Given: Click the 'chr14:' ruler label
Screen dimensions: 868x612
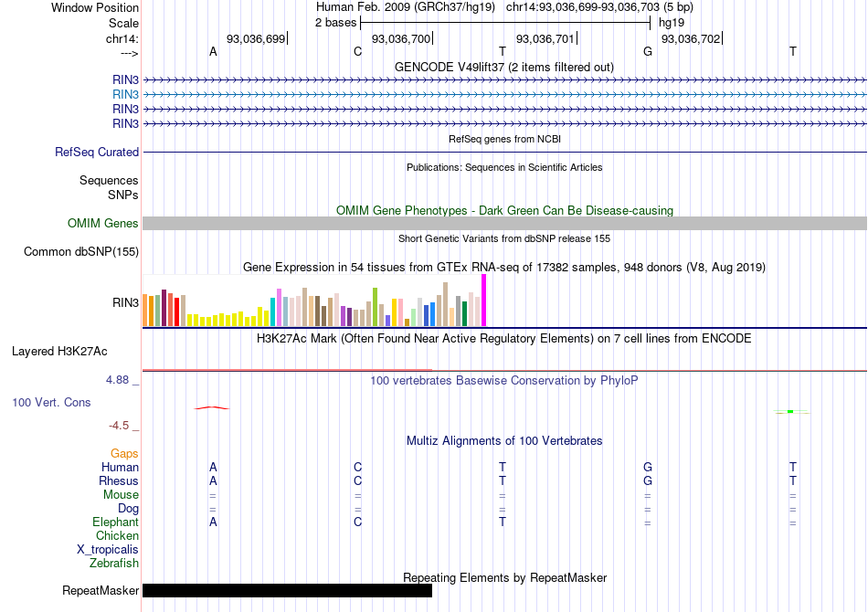Looking at the screenshot, I should coord(122,38).
